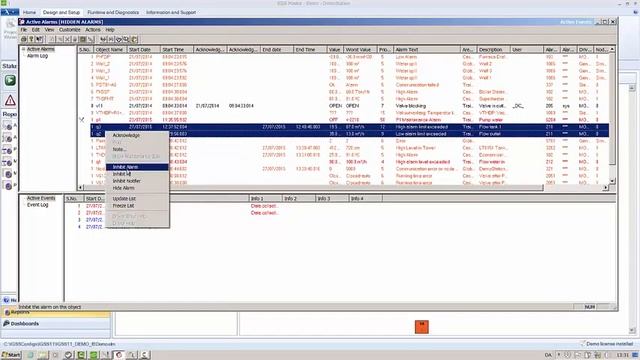Click the Info 1 column header

265,198
